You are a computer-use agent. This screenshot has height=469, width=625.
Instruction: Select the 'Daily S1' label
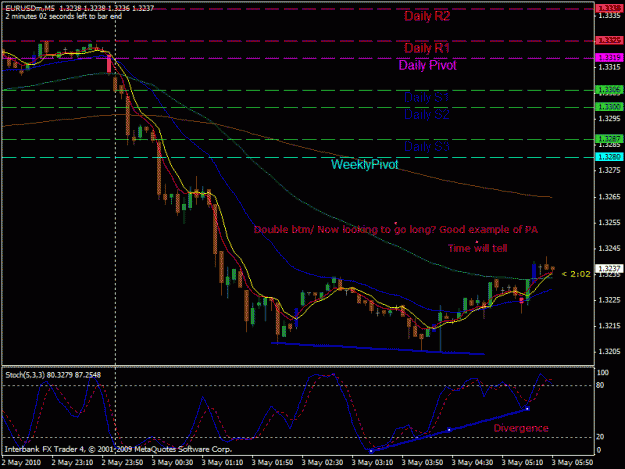point(426,97)
